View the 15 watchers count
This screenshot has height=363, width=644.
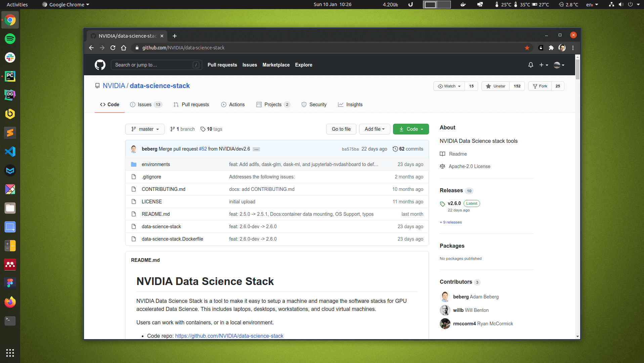471,86
